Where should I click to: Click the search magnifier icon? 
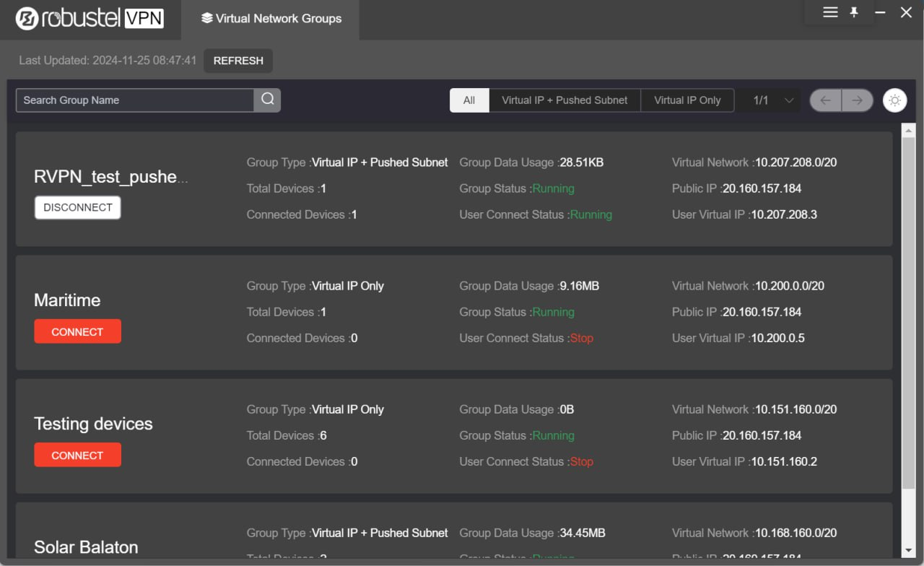267,100
